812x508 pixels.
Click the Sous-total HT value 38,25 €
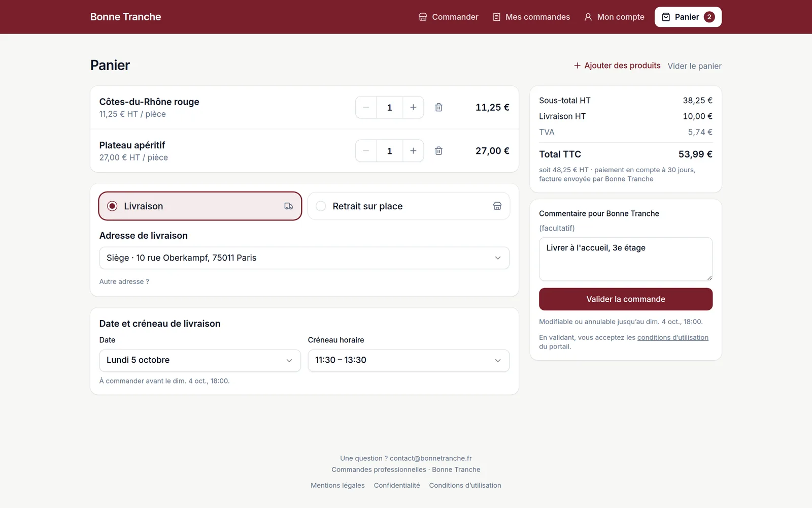point(697,101)
